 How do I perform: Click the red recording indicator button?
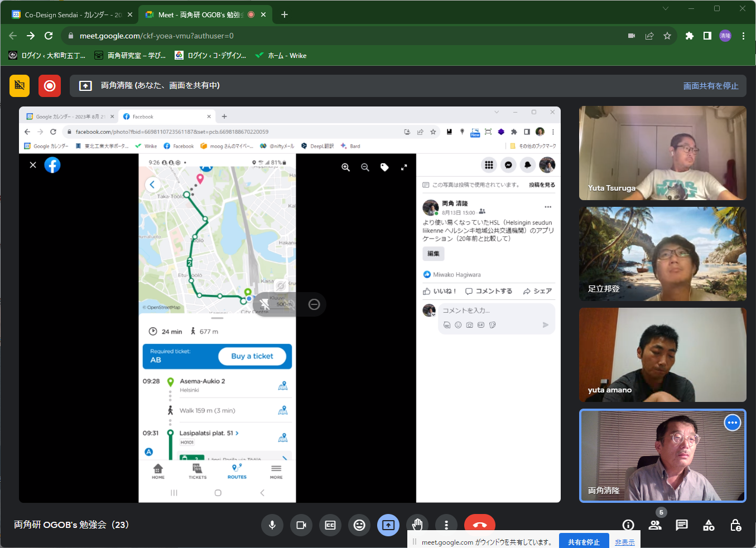click(x=50, y=86)
